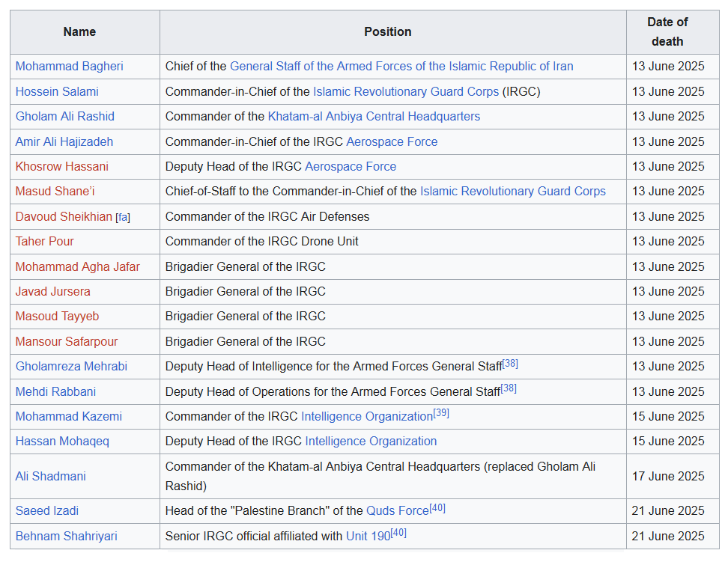Select the Taher Pour name link
Viewport: 728px width, 568px height.
tap(44, 241)
